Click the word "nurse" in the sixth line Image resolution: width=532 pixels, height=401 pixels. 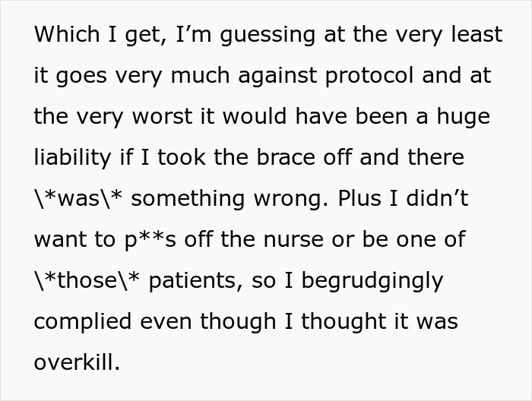pyautogui.click(x=293, y=242)
